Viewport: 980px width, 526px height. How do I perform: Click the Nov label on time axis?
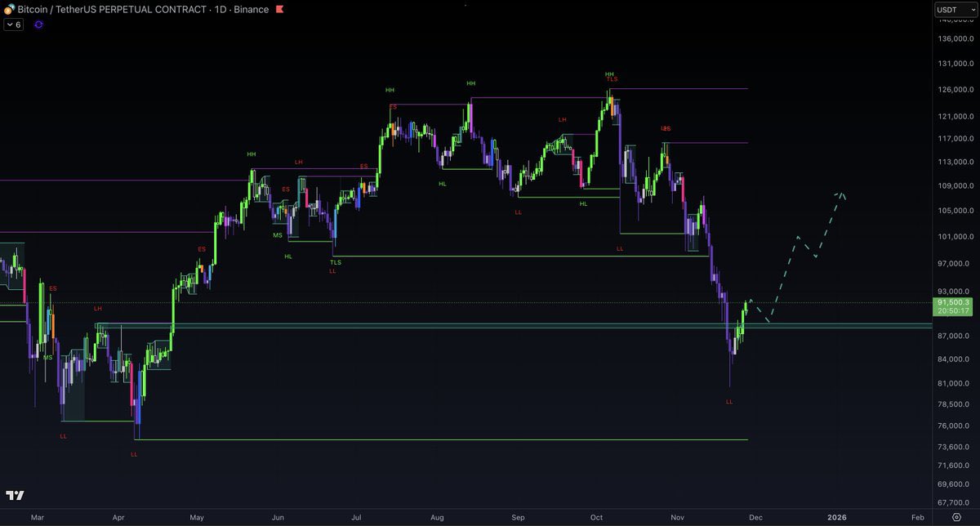point(677,517)
